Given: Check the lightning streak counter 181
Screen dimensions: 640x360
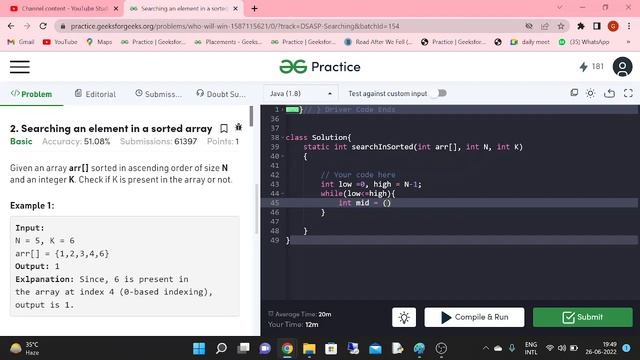Looking at the screenshot, I should (591, 67).
